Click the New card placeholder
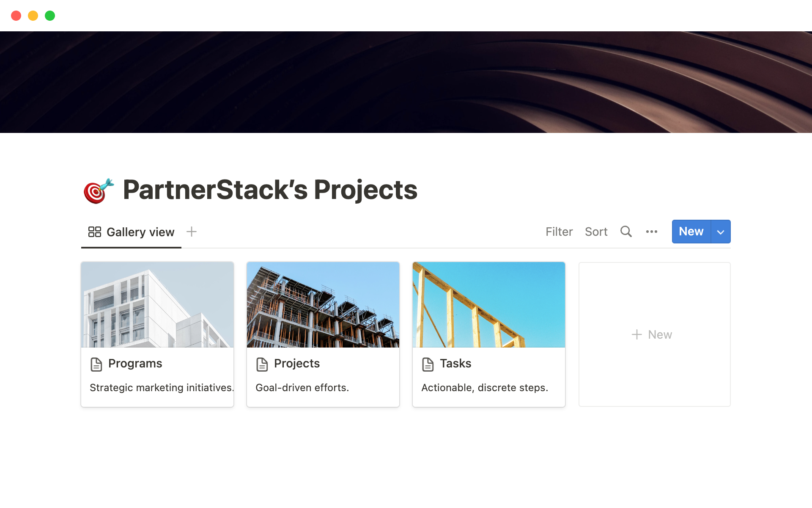Image resolution: width=812 pixels, height=508 pixels. coord(654,334)
